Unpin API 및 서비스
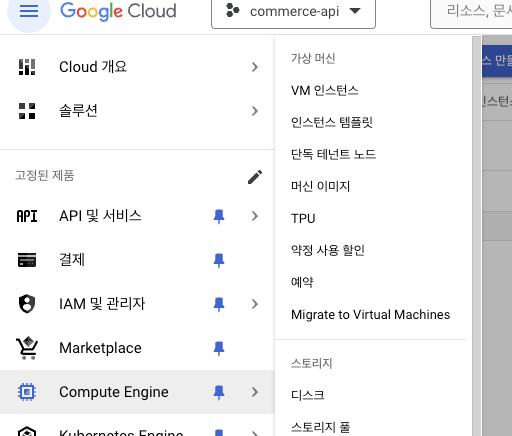The width and height of the screenshot is (512, 436). [x=219, y=216]
